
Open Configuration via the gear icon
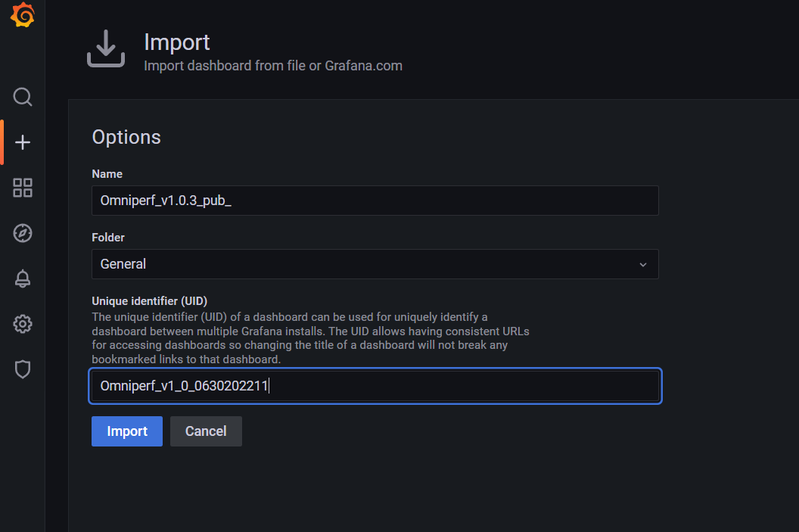[x=23, y=324]
